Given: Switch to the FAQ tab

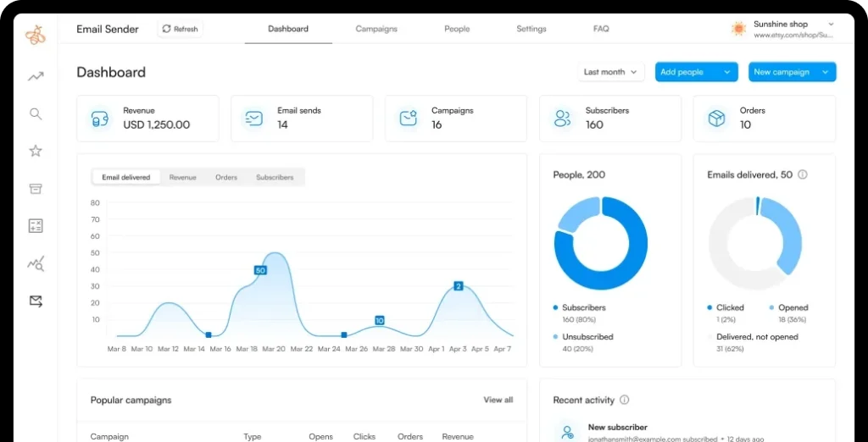Looking at the screenshot, I should [601, 29].
